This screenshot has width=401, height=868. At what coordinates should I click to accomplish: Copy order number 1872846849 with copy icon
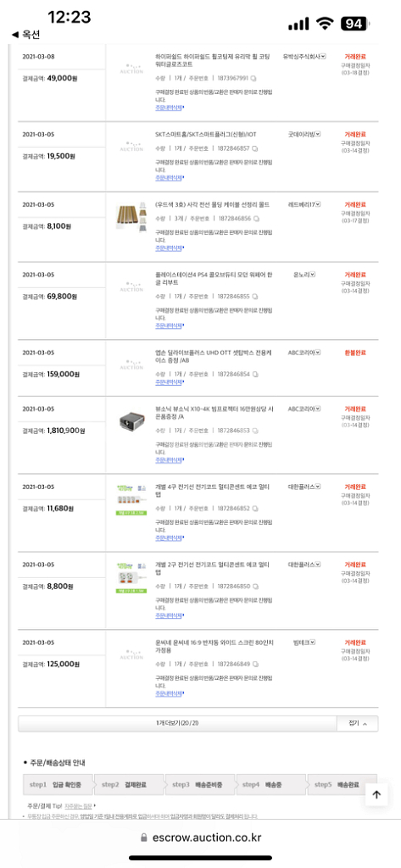(255, 664)
